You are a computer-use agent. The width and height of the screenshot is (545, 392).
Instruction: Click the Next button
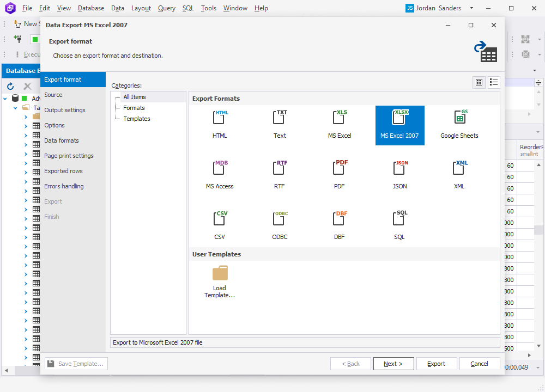point(393,364)
